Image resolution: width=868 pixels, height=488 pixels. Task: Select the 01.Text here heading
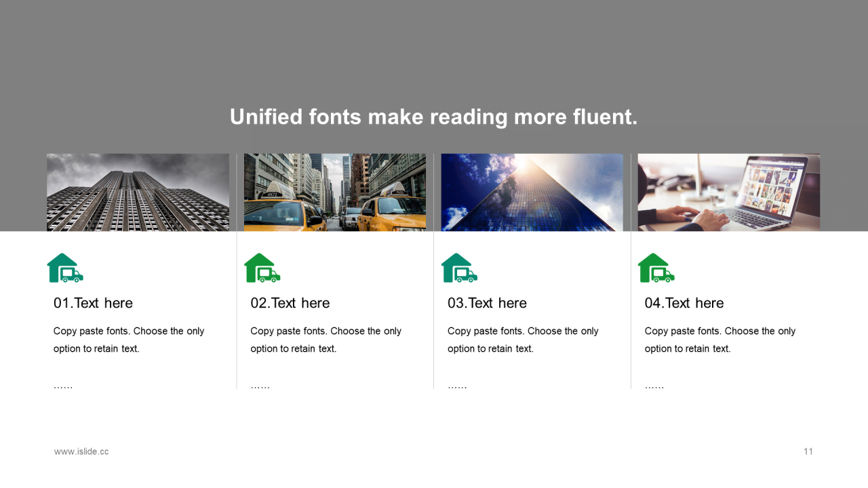(93, 303)
